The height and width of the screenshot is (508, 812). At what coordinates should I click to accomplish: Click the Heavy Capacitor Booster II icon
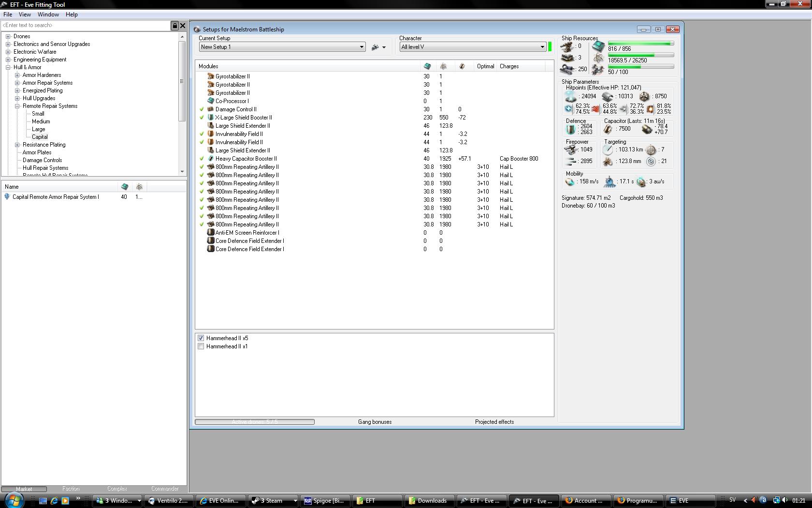tap(211, 159)
